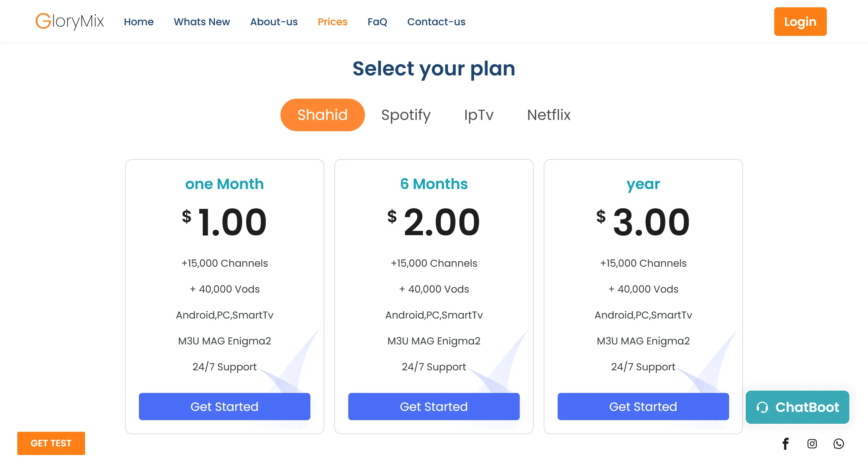Switch to the Spotify plan tab

pos(406,115)
